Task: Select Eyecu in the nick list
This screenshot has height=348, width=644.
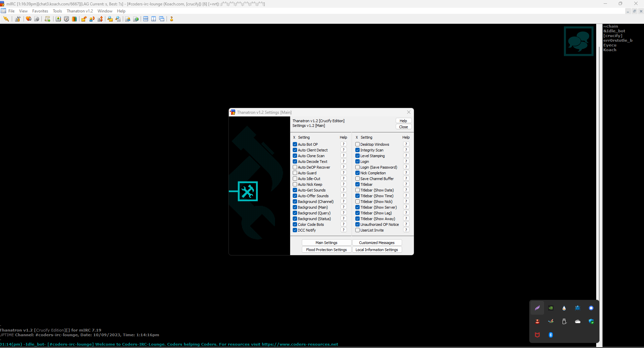Action: (x=610, y=45)
